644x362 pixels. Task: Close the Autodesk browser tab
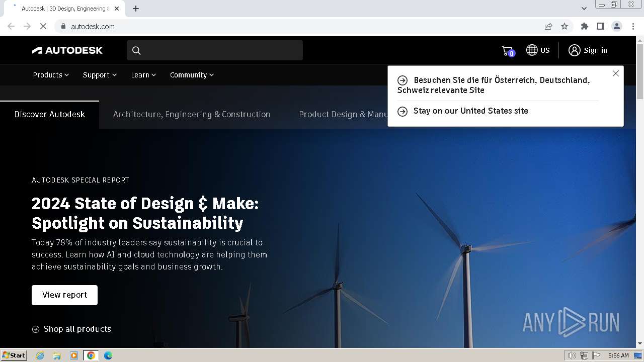point(117,9)
